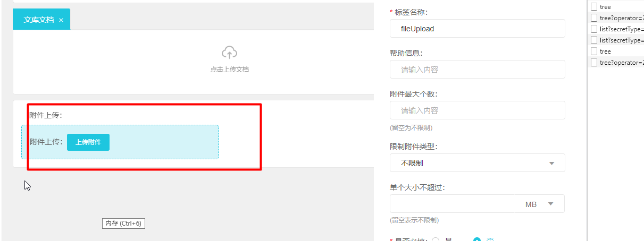Click the 标签名称 fileUpload input field
644x241 pixels.
click(x=477, y=29)
